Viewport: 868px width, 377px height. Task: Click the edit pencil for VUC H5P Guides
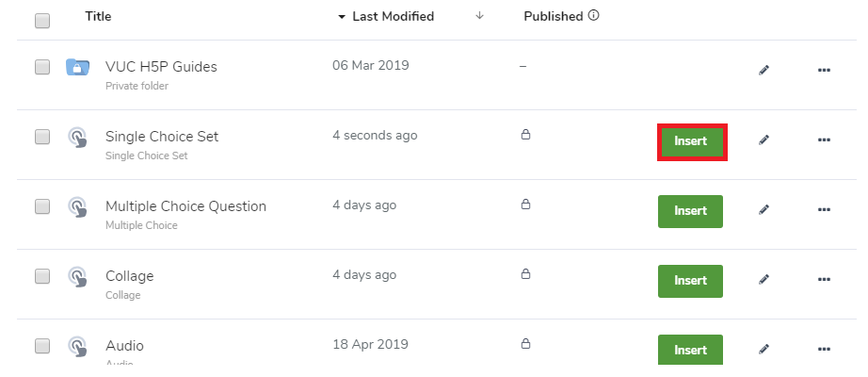[764, 71]
